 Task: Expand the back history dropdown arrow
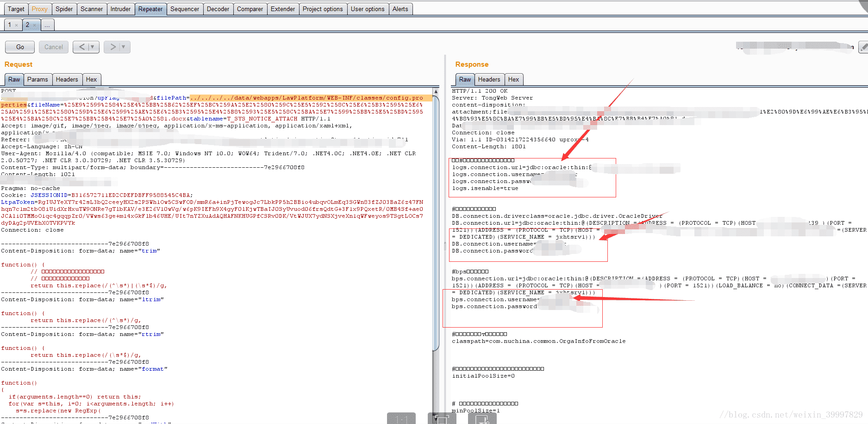point(93,47)
